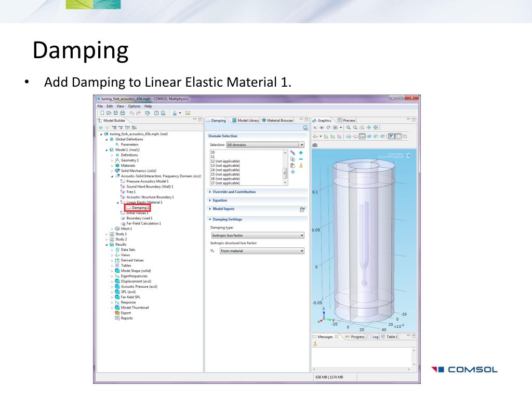Open the Table 1 tab
Screen dimensions: 532x399
(x=389, y=337)
